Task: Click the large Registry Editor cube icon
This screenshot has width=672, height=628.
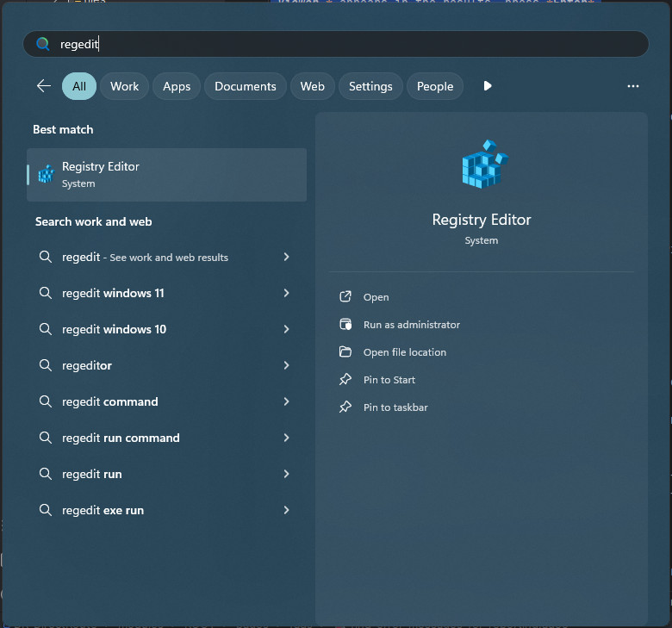Action: click(x=485, y=165)
